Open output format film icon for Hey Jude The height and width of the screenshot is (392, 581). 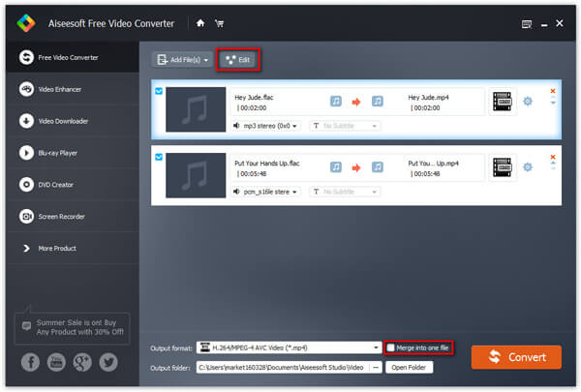pyautogui.click(x=502, y=102)
